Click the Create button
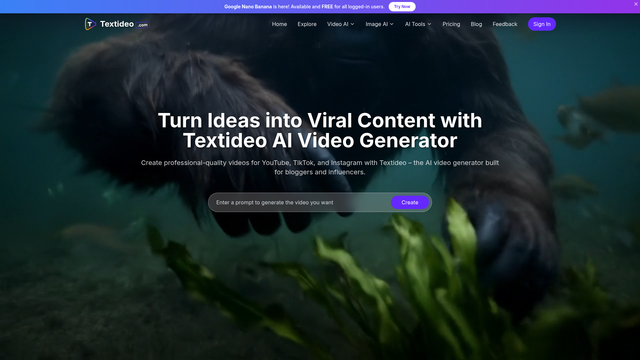 (409, 202)
